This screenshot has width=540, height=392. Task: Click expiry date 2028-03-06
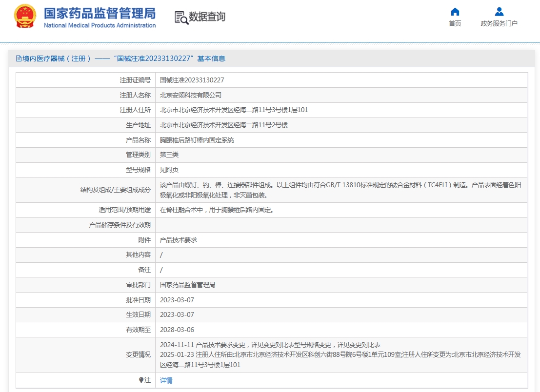point(177,330)
